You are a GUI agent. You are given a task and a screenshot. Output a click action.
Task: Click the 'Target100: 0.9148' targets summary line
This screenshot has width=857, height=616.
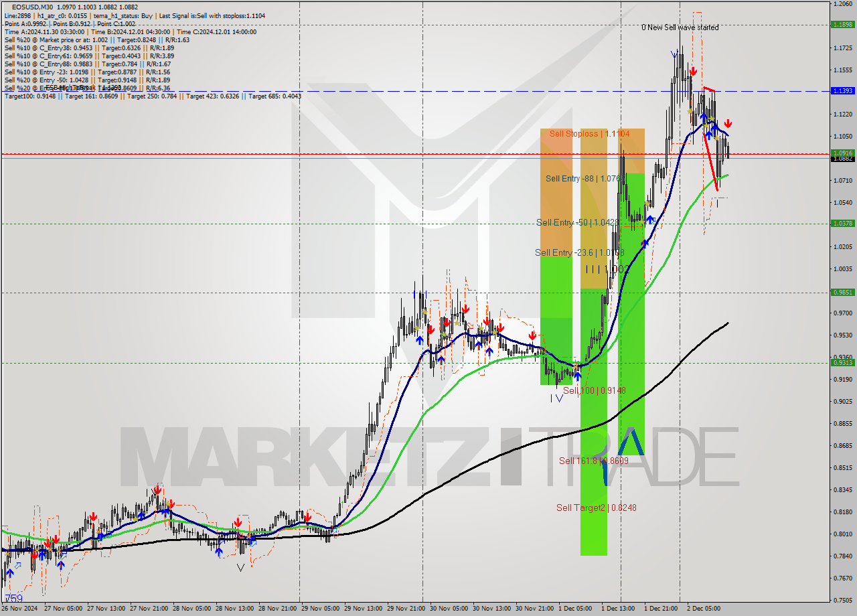click(x=153, y=96)
